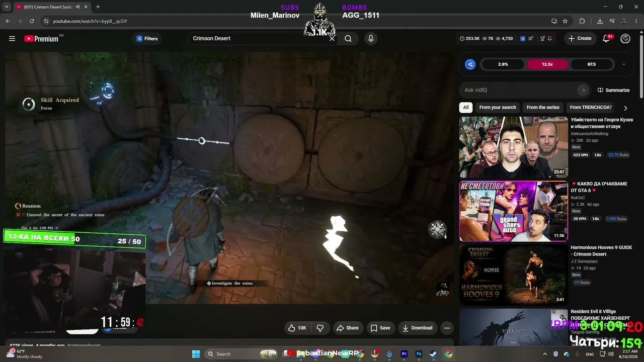Open Nuk3sC channel link
Image resolution: width=644 pixels, height=362 pixels.
coord(578,198)
